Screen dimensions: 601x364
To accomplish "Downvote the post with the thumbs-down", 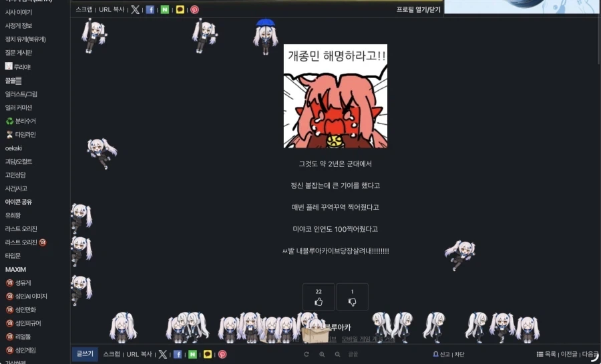I will coord(352,297).
